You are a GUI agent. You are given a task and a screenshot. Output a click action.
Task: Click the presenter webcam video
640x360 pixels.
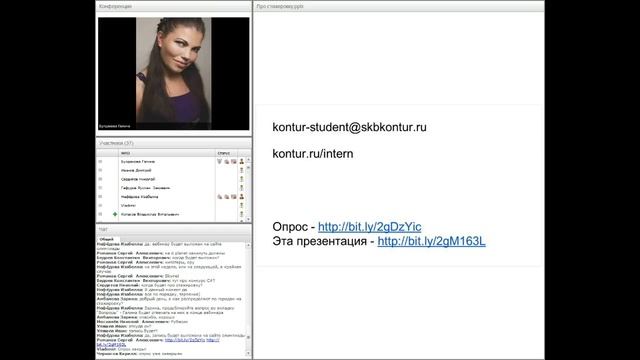pos(173,73)
